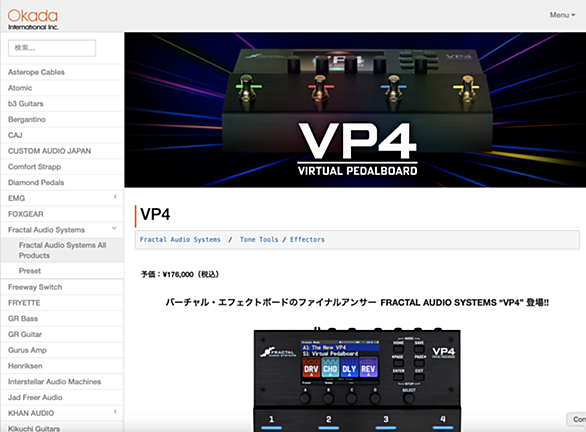The image size is (586, 432).
Task: Select Preset under Fractal Audio Systems
Action: point(30,271)
